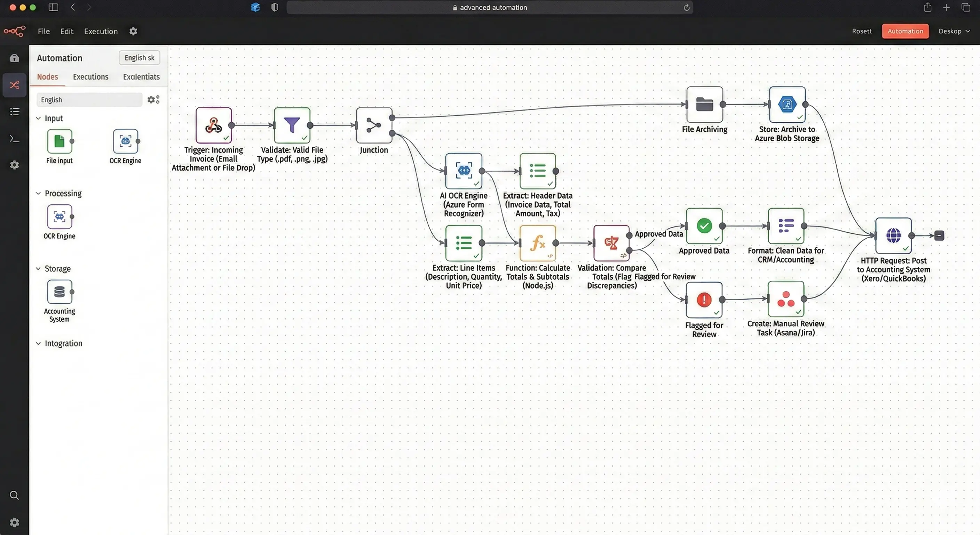Toggle the shield privacy icon in toolbar
This screenshot has height=535, width=980.
[x=274, y=7]
